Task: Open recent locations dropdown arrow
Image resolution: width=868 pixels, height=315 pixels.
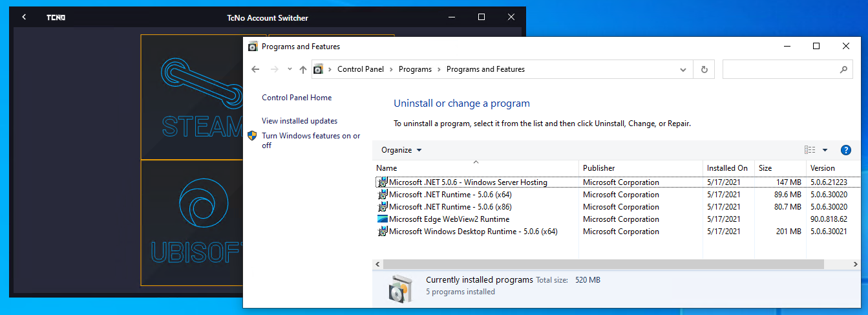Action: (x=290, y=69)
